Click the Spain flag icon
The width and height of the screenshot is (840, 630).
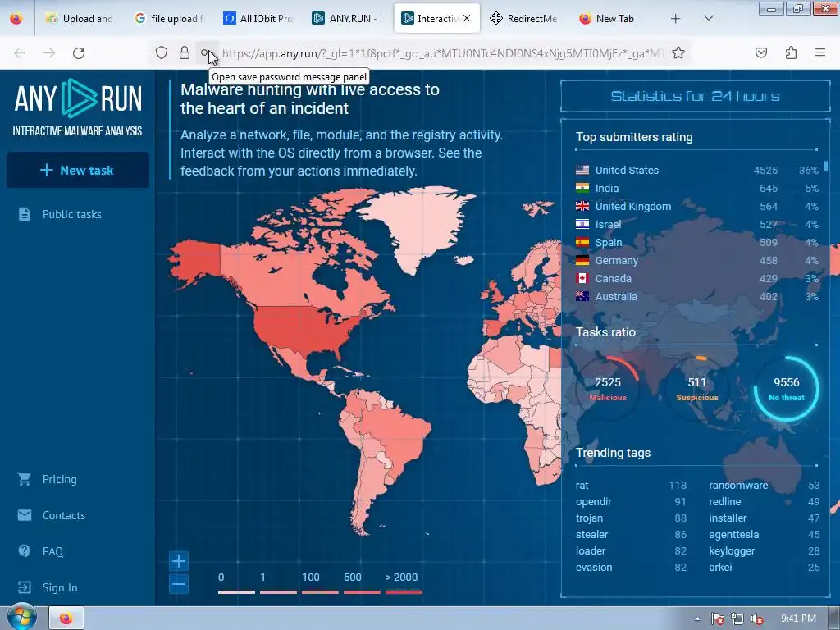coord(582,242)
